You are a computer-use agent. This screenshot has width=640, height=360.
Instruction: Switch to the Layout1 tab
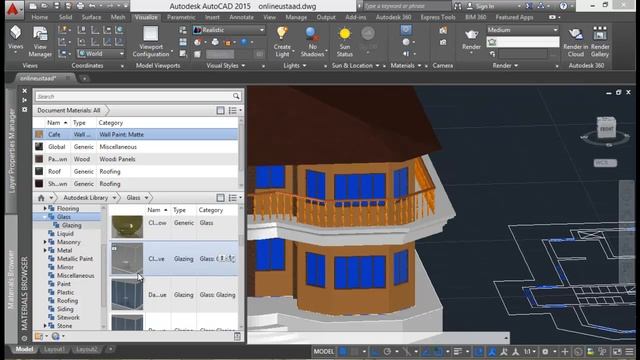click(54, 349)
